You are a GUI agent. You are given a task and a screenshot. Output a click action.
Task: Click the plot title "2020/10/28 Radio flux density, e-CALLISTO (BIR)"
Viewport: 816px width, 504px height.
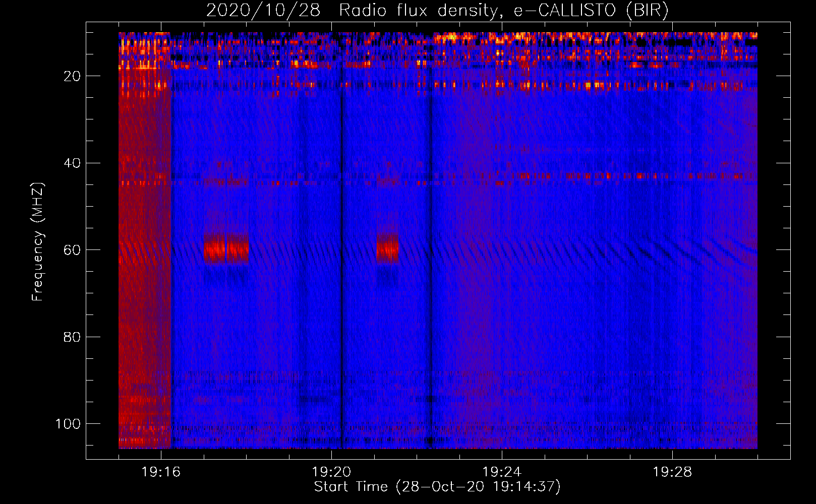tap(437, 11)
